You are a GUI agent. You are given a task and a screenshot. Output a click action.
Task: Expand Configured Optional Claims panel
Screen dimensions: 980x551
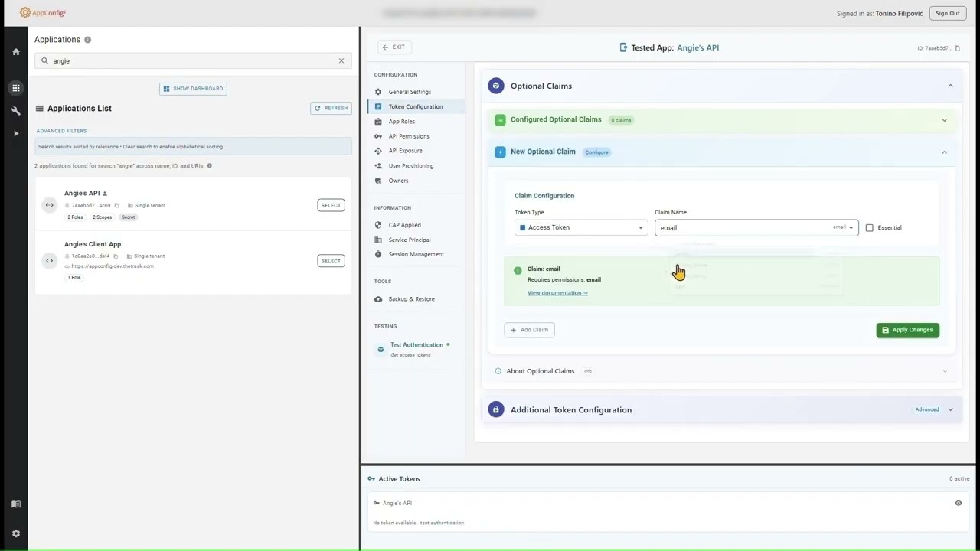click(x=944, y=120)
